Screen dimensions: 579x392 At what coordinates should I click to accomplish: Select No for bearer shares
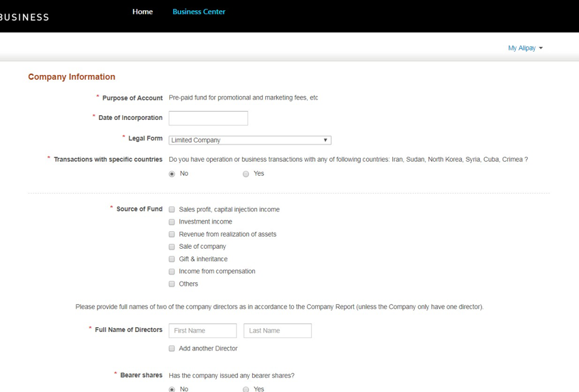[x=172, y=389]
